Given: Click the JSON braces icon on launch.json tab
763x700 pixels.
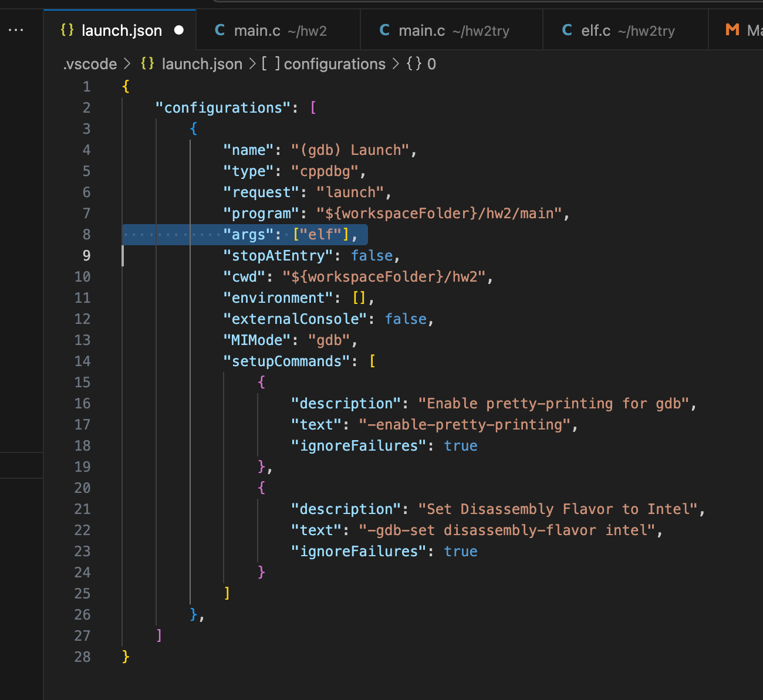Looking at the screenshot, I should tap(67, 30).
